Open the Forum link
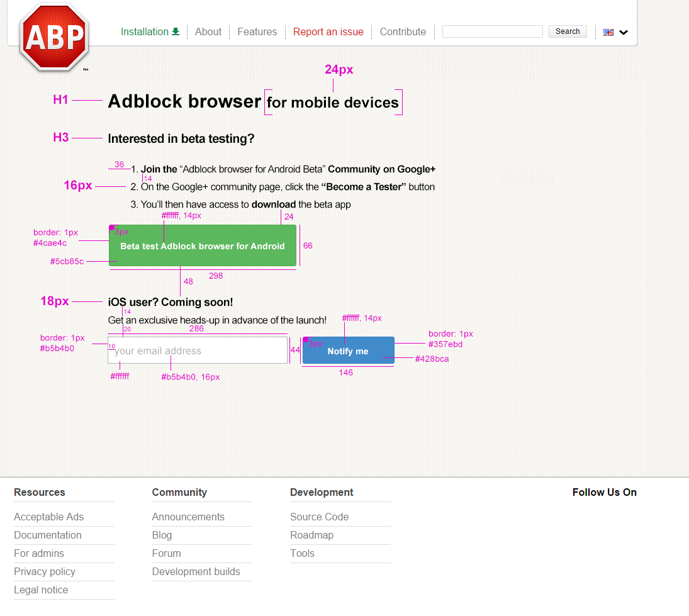The image size is (689, 616). [166, 553]
